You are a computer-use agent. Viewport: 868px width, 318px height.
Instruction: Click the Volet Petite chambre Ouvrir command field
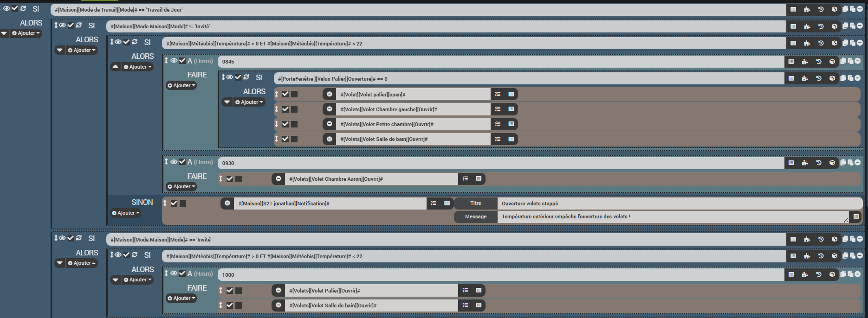413,124
